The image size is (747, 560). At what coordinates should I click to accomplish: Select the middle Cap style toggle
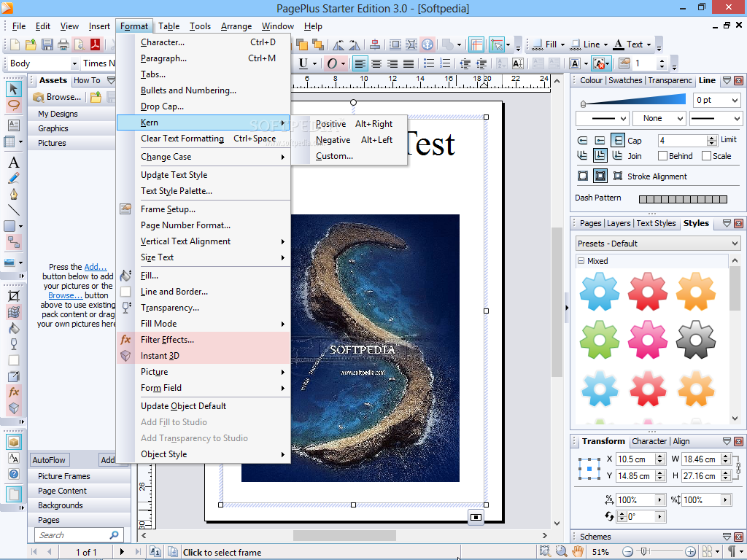(x=600, y=141)
